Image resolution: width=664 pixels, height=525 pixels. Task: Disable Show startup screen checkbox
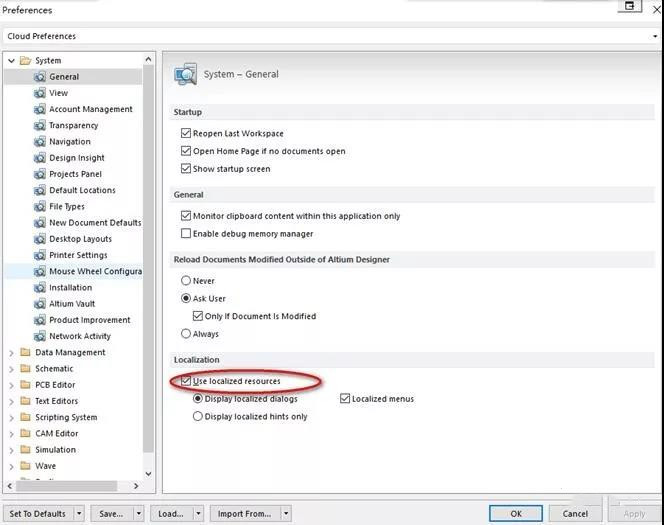point(185,169)
